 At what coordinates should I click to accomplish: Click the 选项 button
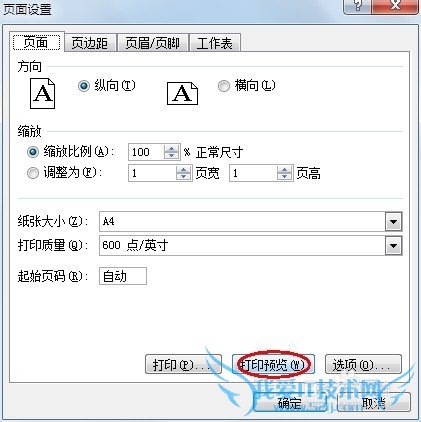[363, 364]
